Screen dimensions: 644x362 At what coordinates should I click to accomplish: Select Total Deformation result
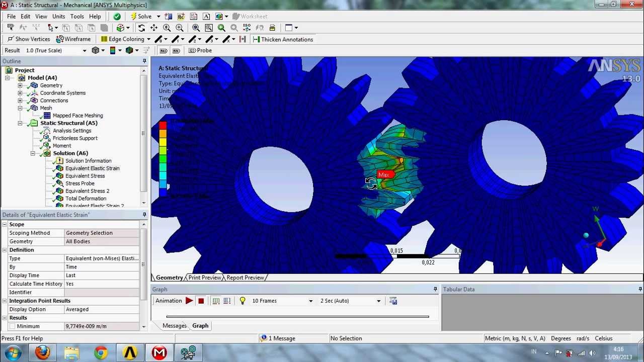point(86,199)
